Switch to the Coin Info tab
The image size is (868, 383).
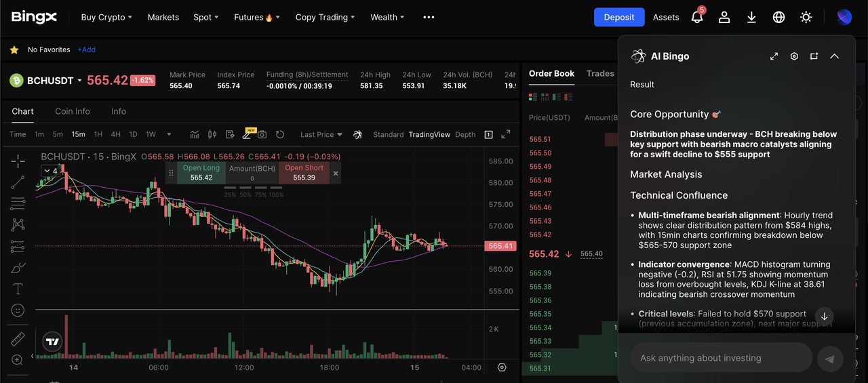point(73,111)
